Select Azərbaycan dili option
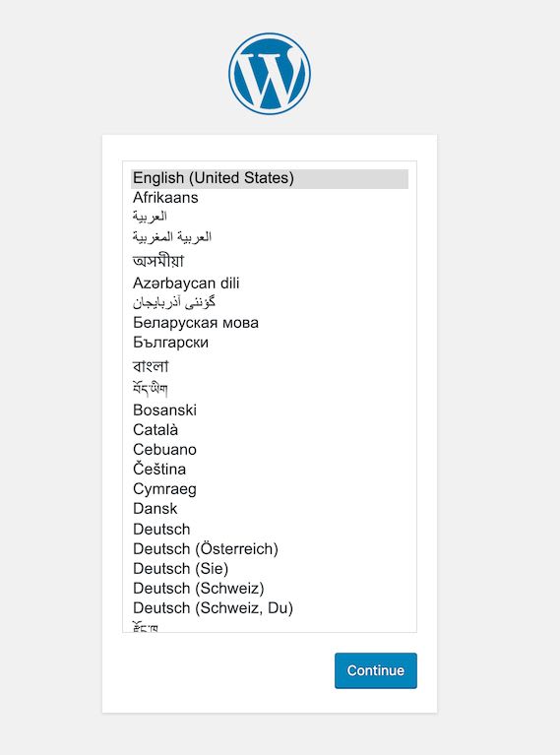The image size is (560, 755). (269, 283)
